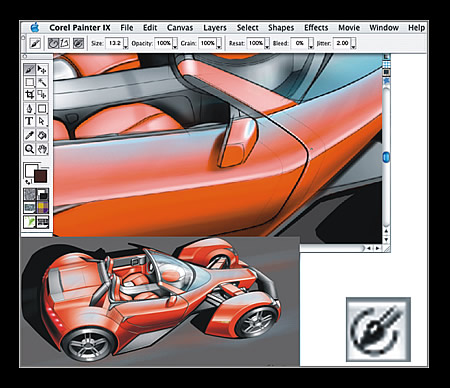This screenshot has width=450, height=388.
Task: Select the Crop tool
Action: [29, 95]
